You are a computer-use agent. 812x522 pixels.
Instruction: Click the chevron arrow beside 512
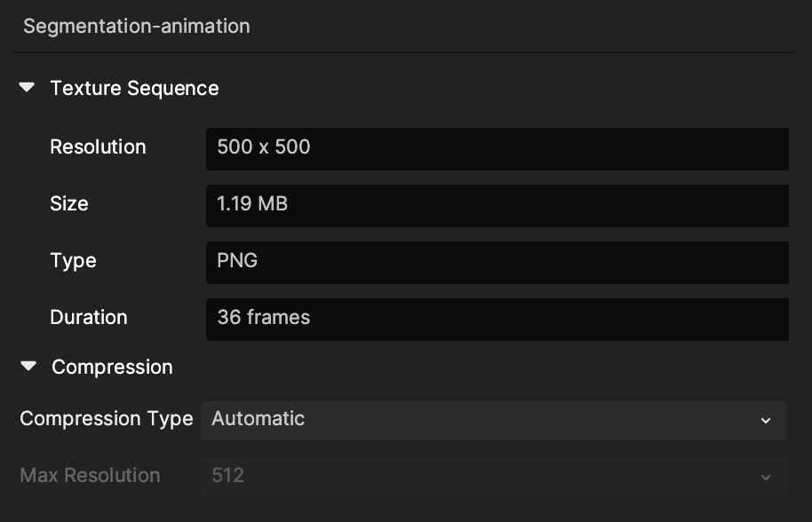pos(766,478)
